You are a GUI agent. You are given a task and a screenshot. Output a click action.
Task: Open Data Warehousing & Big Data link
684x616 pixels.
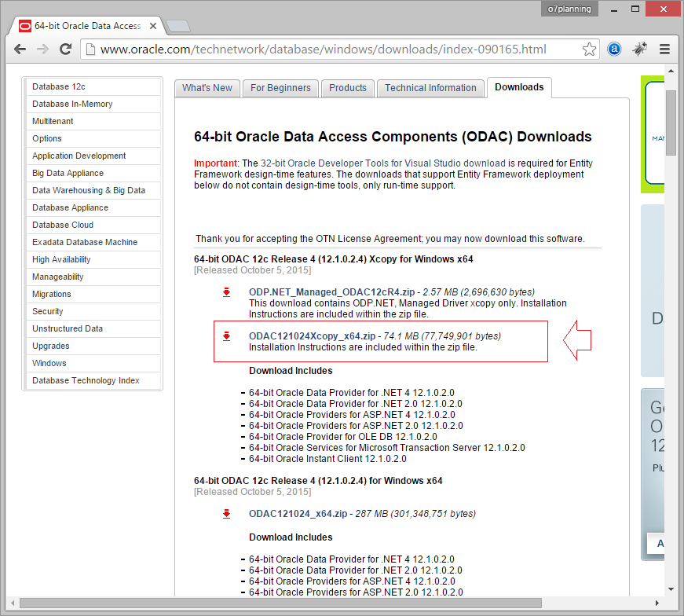coord(93,190)
